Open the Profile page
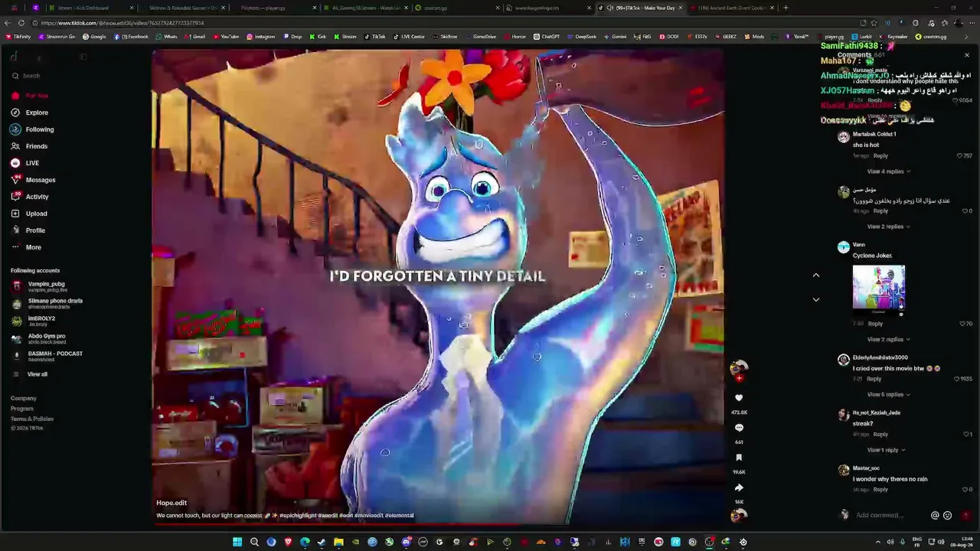Screen dimensions: 980x551 pyautogui.click(x=28, y=230)
